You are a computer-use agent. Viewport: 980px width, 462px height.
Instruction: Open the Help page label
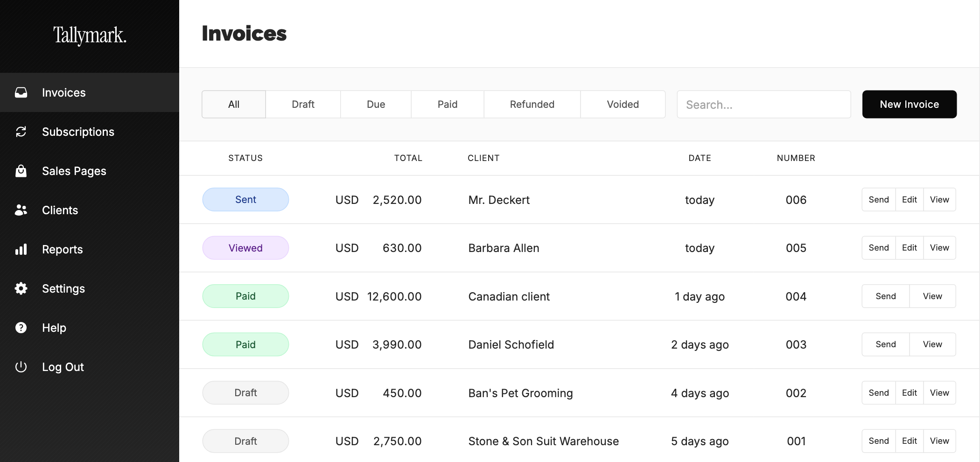tap(54, 328)
